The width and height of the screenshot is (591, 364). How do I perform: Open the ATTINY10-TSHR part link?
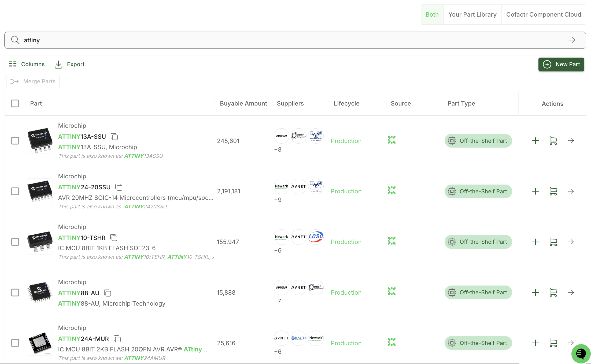coord(82,238)
